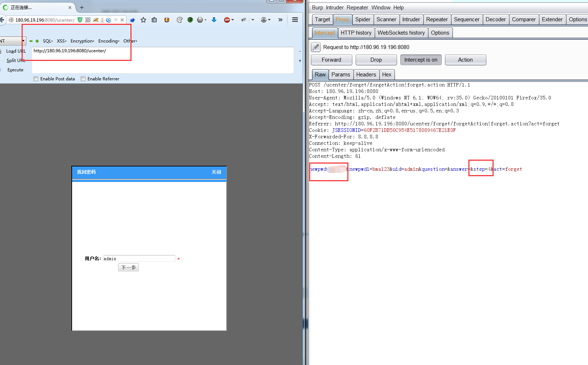Viewport: 588px width, 365px height.
Task: Click the grey globe proxy toolbar icon
Action: (200, 20)
